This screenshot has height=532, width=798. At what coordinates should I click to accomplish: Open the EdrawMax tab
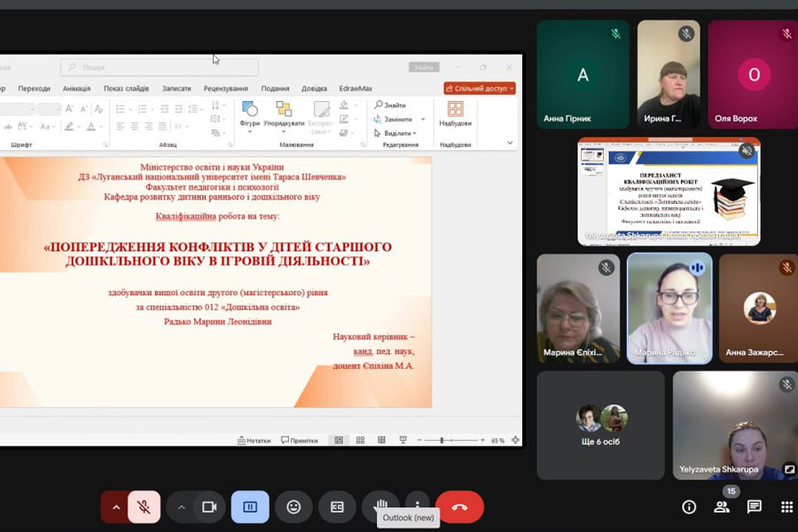[x=356, y=88]
